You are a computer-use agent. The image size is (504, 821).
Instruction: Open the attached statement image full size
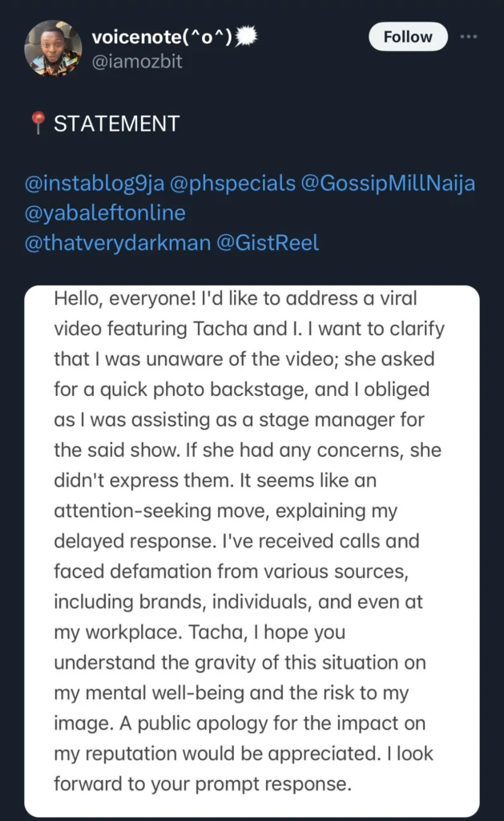click(x=252, y=545)
